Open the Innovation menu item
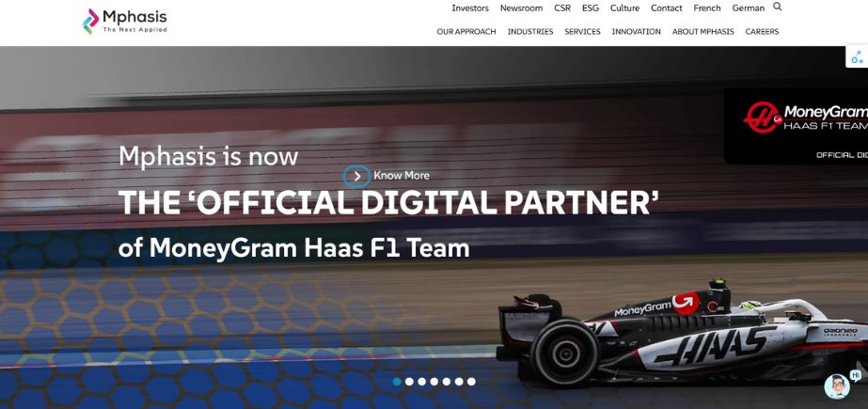 tap(636, 32)
